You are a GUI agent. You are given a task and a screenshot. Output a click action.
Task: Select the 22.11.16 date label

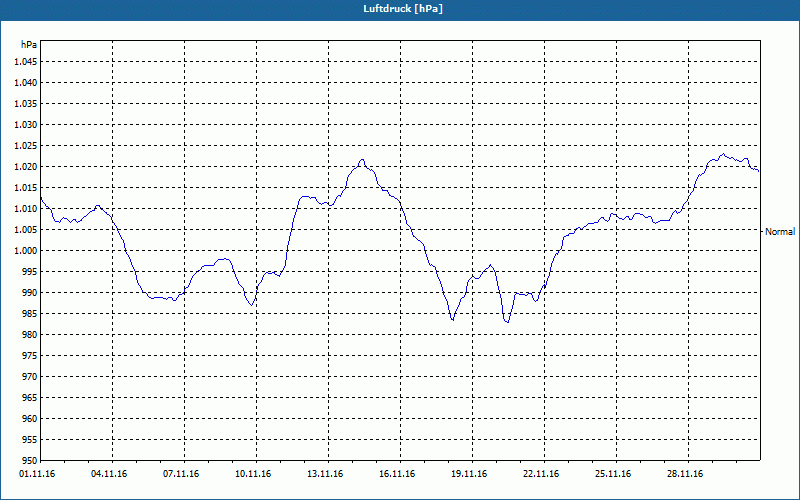(x=541, y=474)
